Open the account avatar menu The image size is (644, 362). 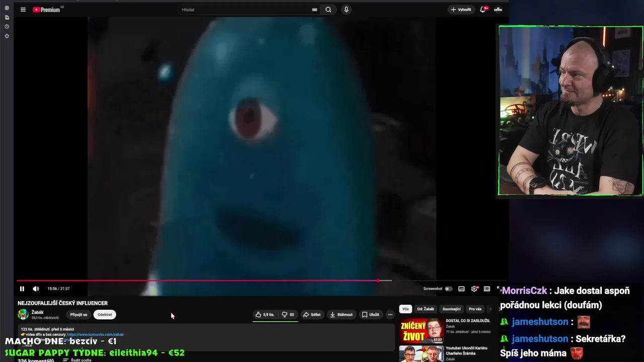(x=498, y=10)
